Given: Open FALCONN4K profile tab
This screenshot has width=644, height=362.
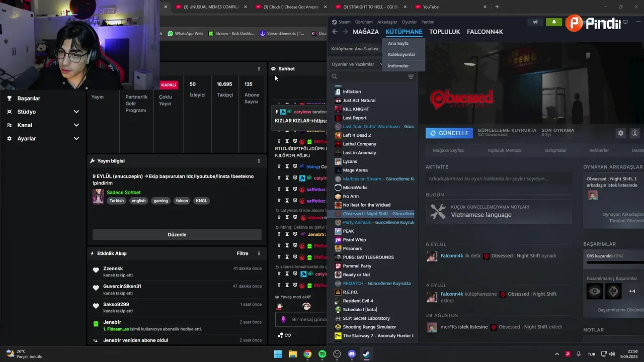Looking at the screenshot, I should 485,32.
